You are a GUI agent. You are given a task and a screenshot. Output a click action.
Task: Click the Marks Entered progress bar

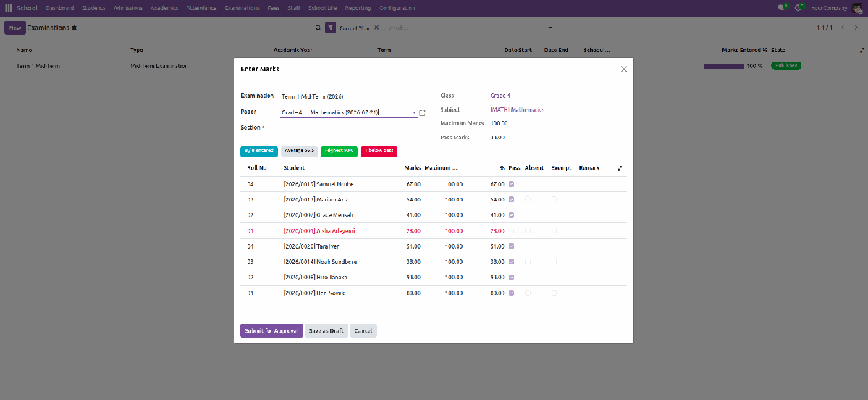724,66
